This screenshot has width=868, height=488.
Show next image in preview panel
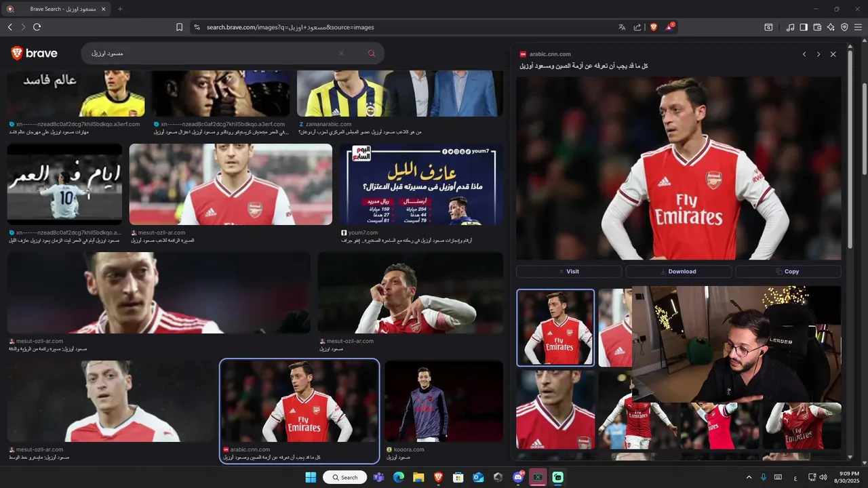point(818,54)
